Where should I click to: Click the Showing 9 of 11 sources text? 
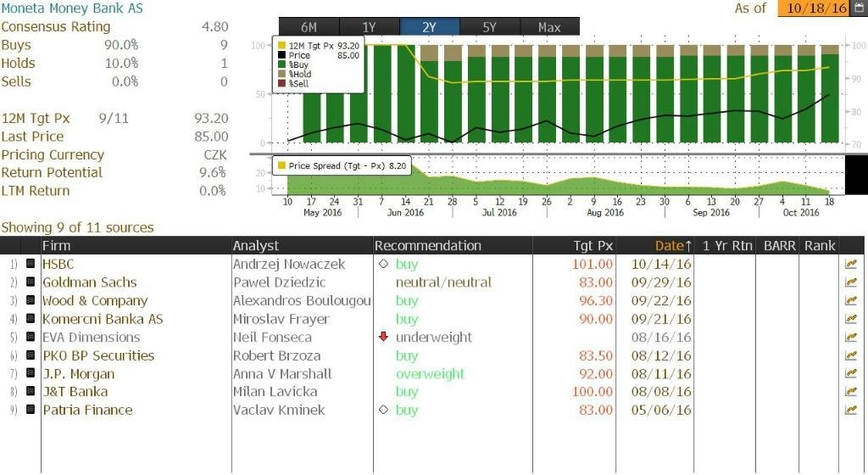pyautogui.click(x=77, y=227)
